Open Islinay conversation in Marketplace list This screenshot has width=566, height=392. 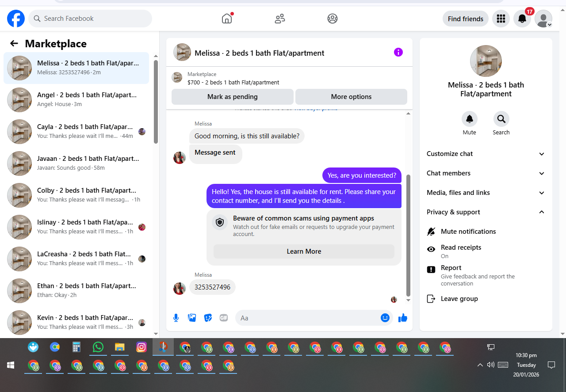click(76, 227)
